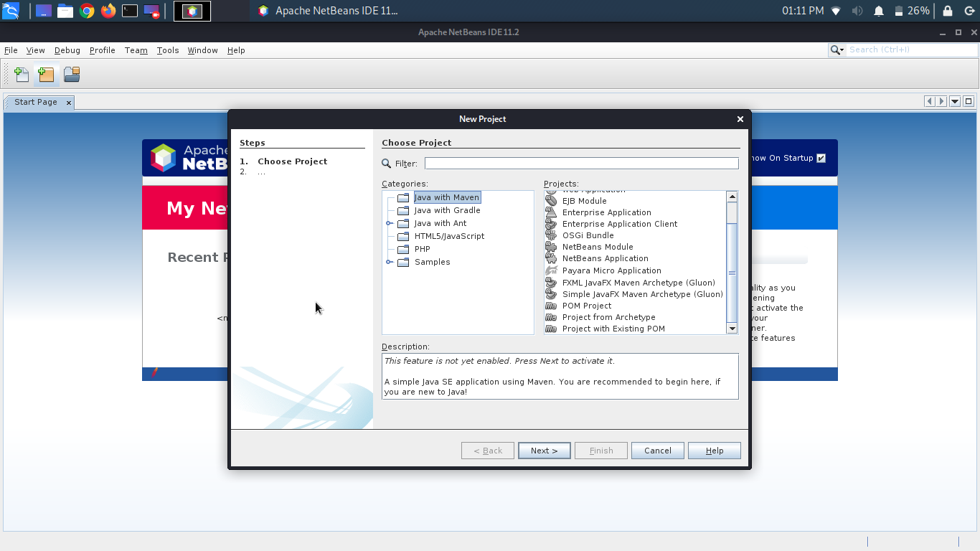
Task: Click the POM Project icon
Action: pyautogui.click(x=551, y=306)
